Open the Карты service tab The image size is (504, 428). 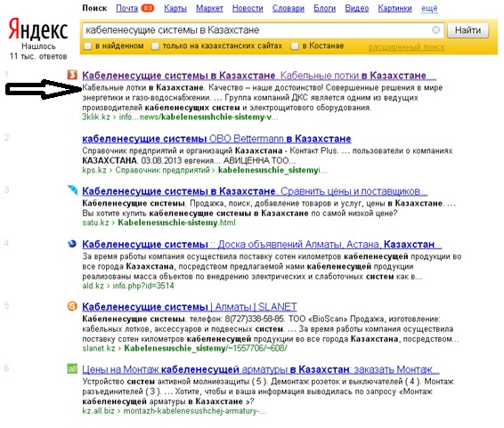pyautogui.click(x=175, y=8)
